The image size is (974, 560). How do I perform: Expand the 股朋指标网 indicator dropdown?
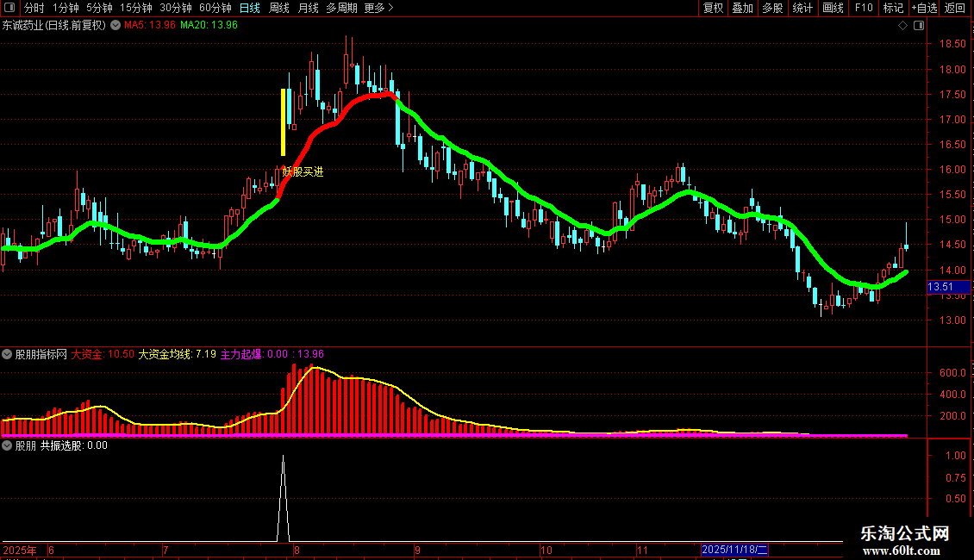7,354
